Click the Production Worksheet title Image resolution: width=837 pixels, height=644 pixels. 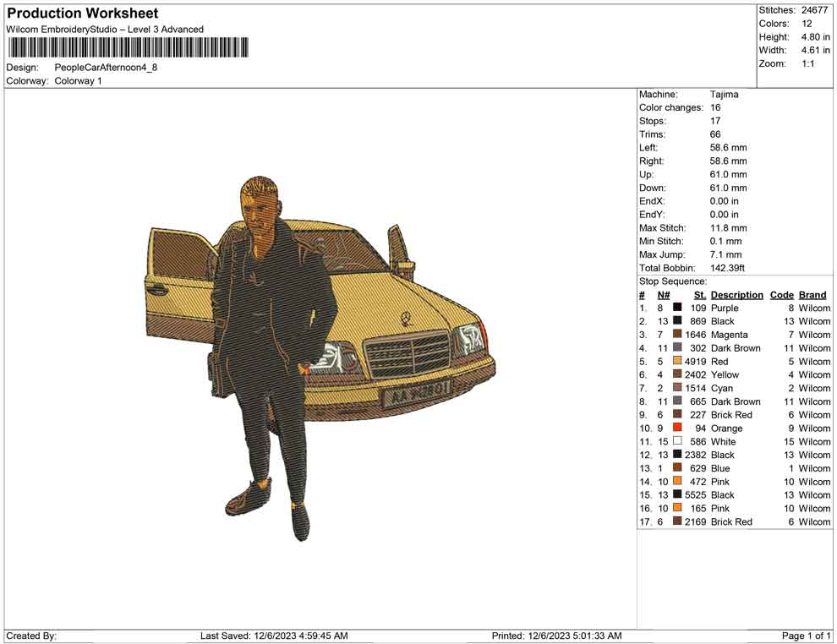[x=82, y=14]
